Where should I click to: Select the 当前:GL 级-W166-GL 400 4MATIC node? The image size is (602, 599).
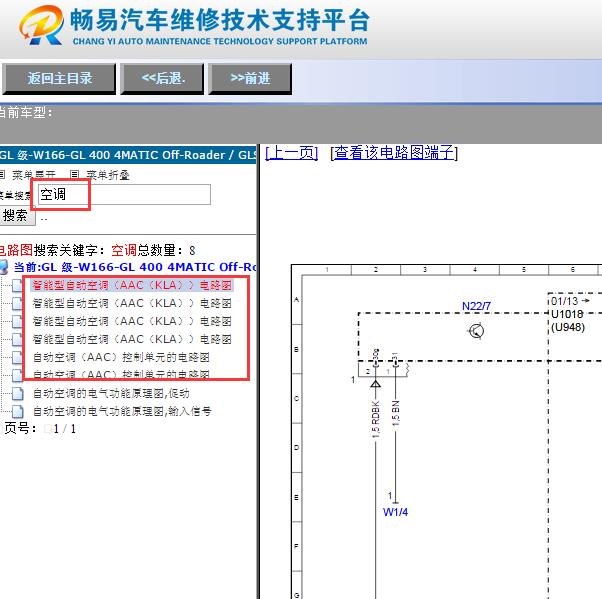(135, 267)
